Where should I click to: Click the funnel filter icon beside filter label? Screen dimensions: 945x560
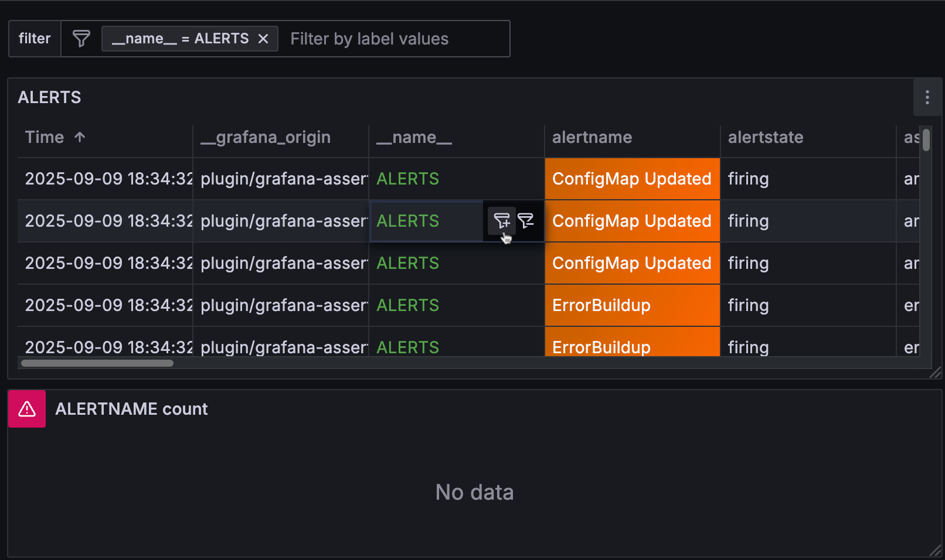81,39
